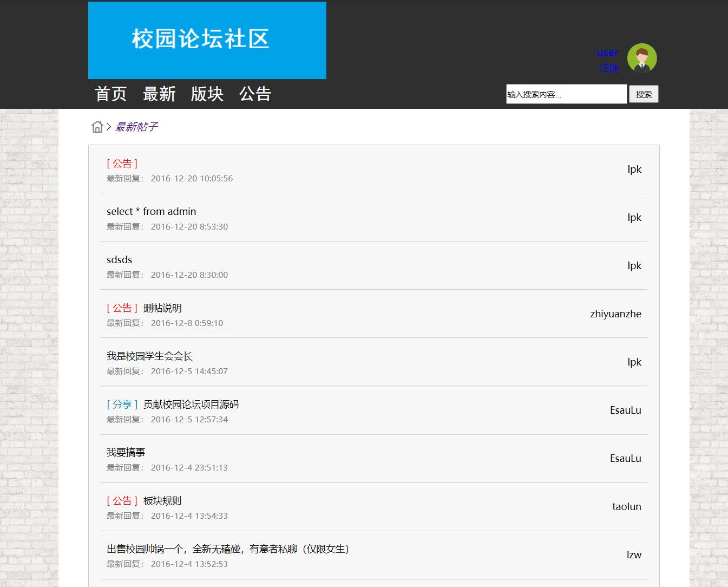Click author name lpk on the sdsds post
The height and width of the screenshot is (587, 728).
tap(634, 265)
